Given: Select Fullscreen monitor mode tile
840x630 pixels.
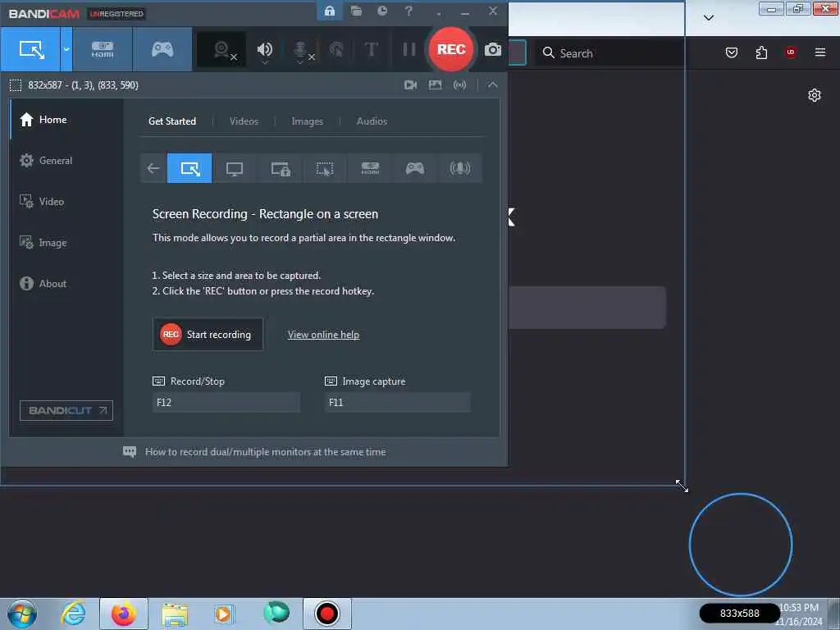Looking at the screenshot, I should (235, 168).
